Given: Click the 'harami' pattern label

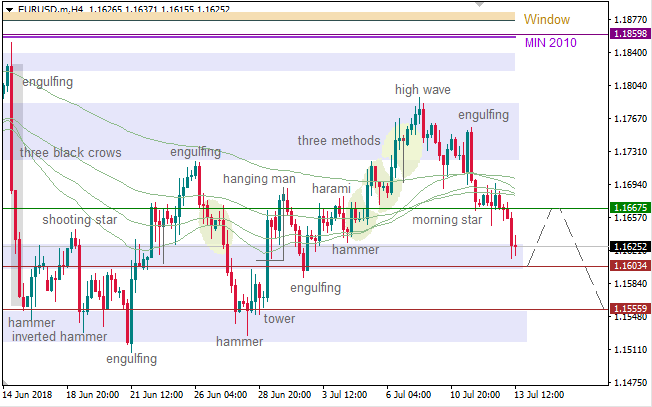Looking at the screenshot, I should [331, 188].
